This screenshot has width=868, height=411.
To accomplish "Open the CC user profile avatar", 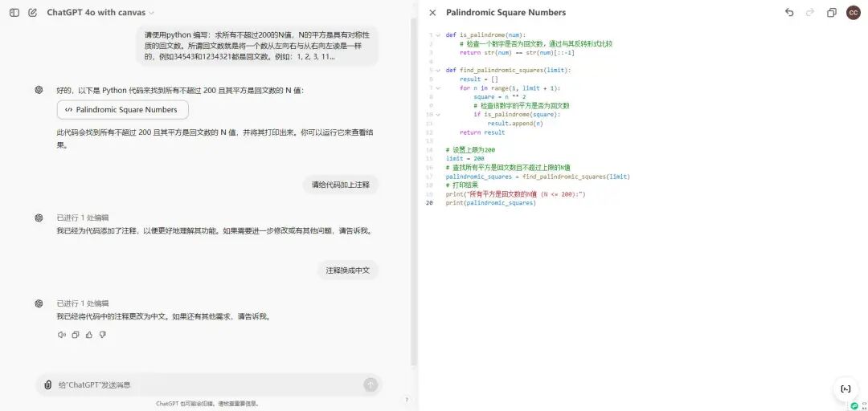I will click(854, 12).
